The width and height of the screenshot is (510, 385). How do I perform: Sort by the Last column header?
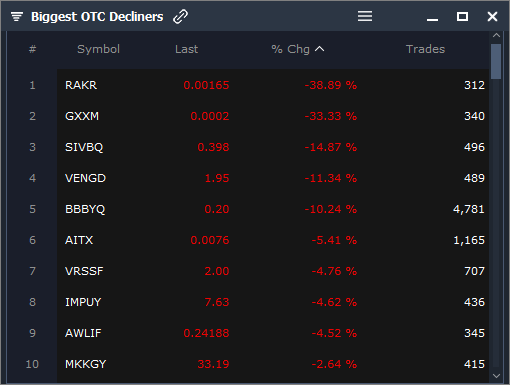pyautogui.click(x=186, y=49)
